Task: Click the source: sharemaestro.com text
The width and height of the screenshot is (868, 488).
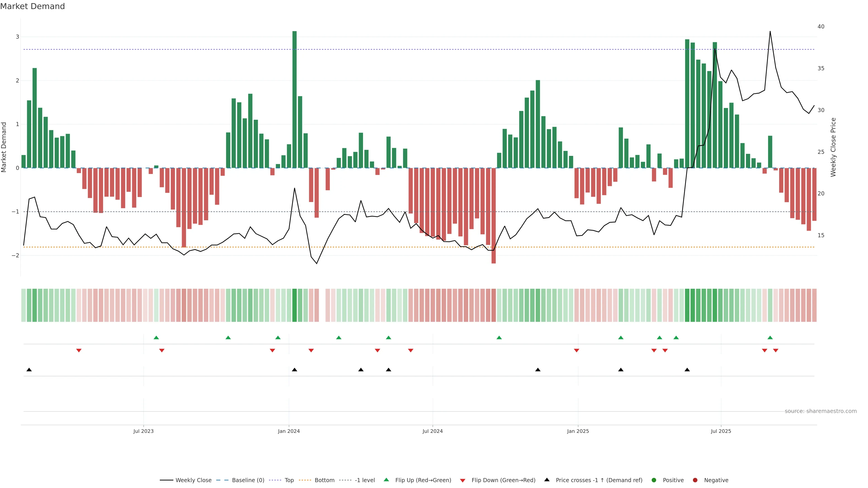Action: click(x=821, y=411)
